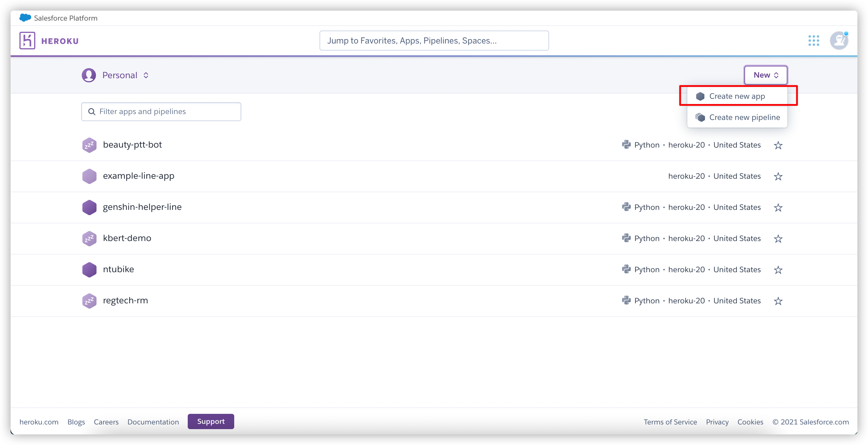Click the genshin-helper-line hexagon icon

89,207
